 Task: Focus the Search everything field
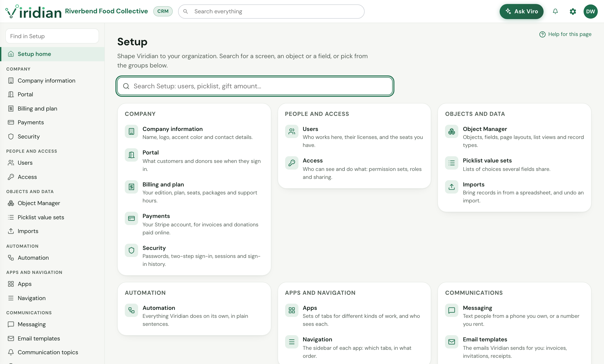[271, 12]
